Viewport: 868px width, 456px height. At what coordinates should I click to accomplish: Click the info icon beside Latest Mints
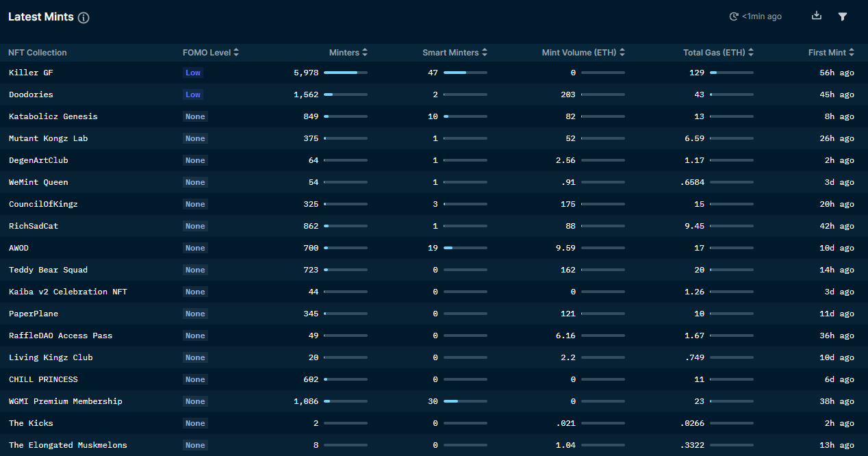tap(84, 18)
